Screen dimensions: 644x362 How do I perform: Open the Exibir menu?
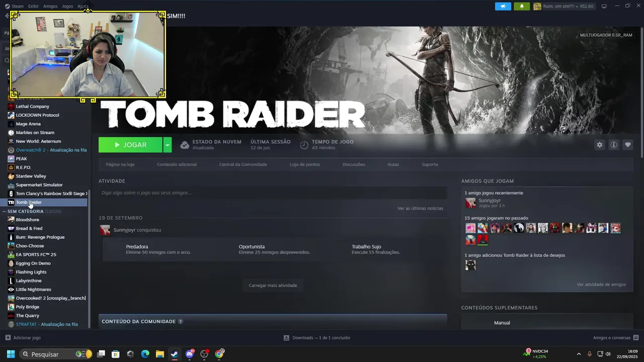tap(33, 6)
